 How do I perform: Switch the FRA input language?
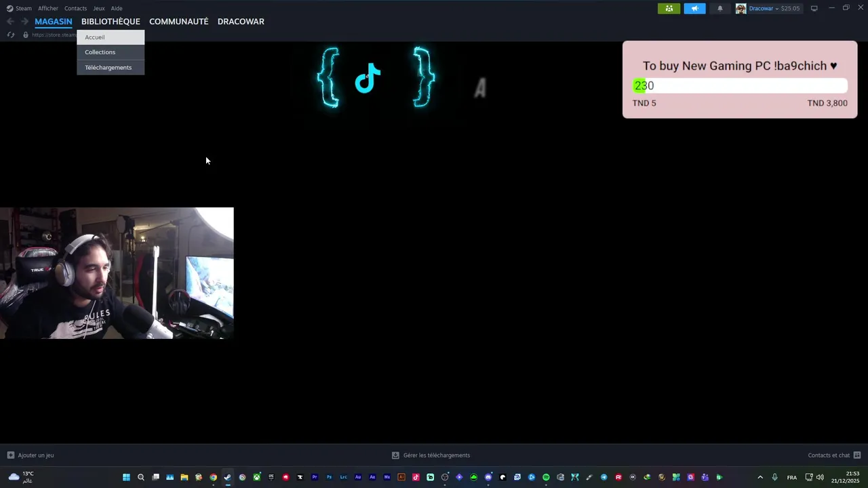[792, 477]
